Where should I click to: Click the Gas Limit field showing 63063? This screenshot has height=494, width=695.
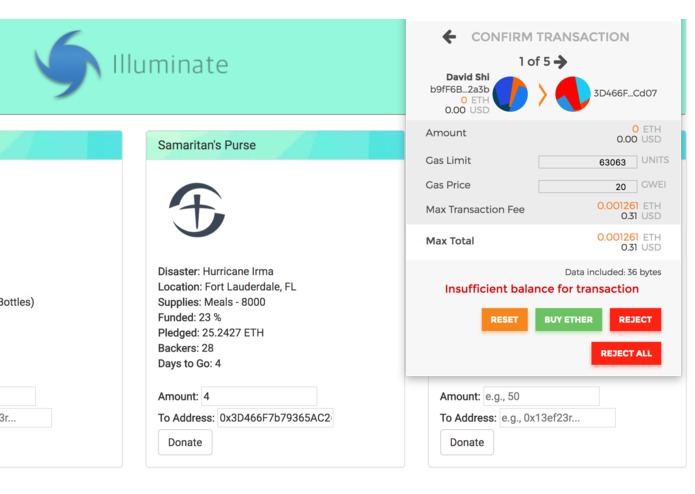[588, 162]
